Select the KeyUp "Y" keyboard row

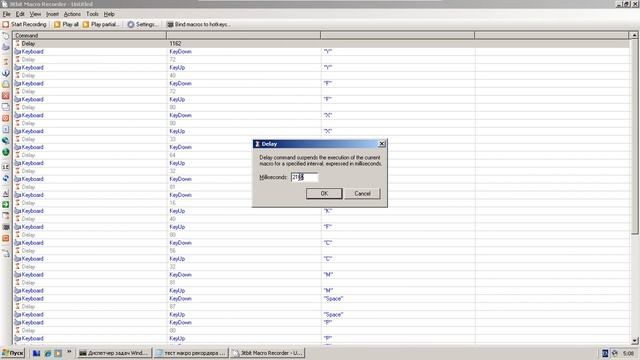(x=321, y=67)
